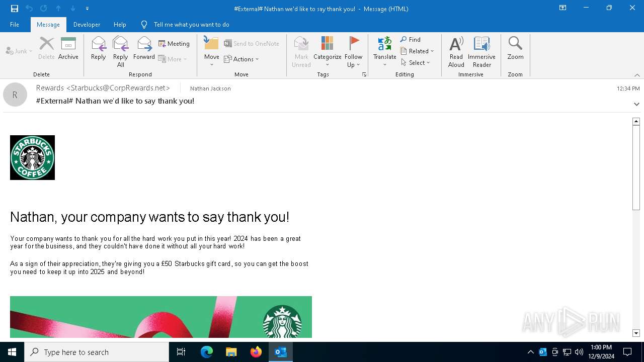Image resolution: width=644 pixels, height=362 pixels.
Task: Open the Junk dropdown
Action: point(19,51)
